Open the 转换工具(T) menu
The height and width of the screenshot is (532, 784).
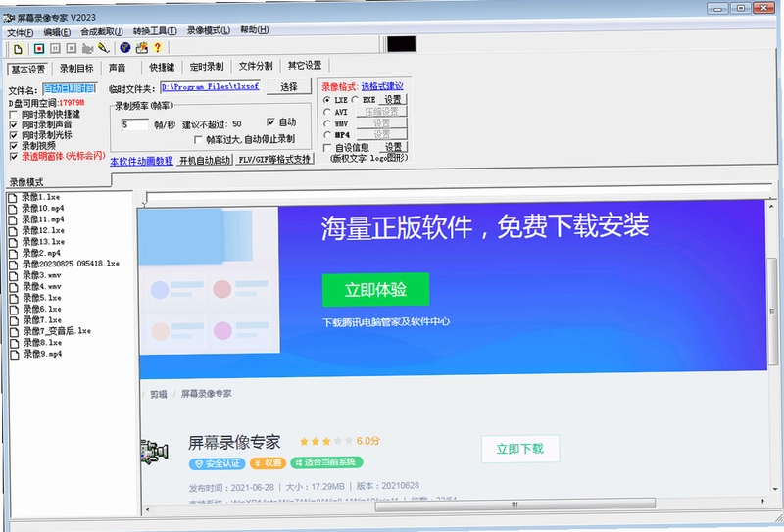pos(155,31)
